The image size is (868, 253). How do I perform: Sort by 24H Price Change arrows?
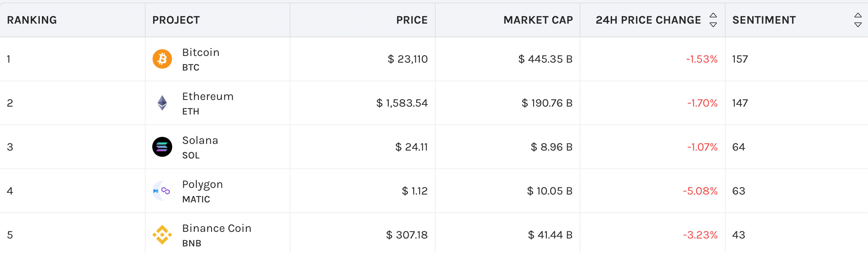click(713, 20)
